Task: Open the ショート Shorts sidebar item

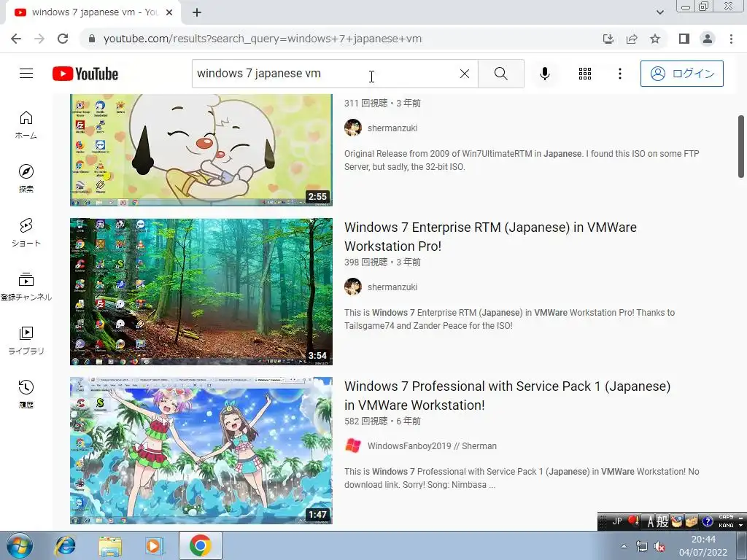Action: click(26, 233)
